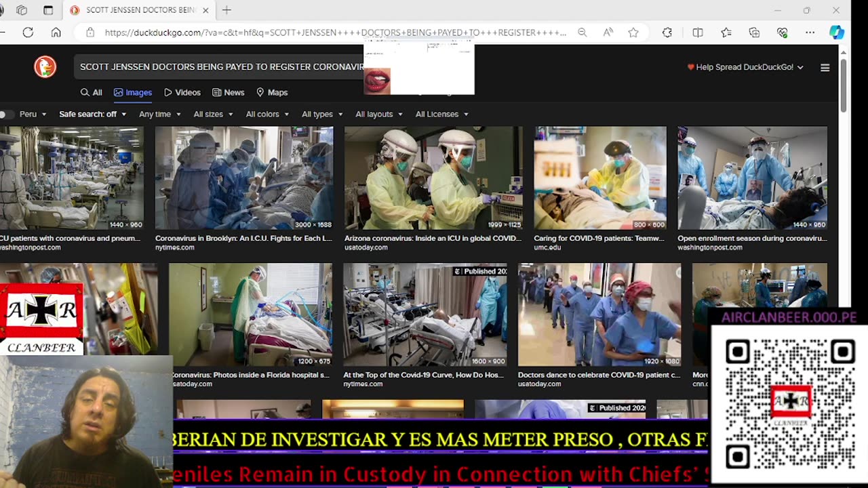Open Florida hospital photos thumbnail
The height and width of the screenshot is (488, 868).
[x=250, y=315]
